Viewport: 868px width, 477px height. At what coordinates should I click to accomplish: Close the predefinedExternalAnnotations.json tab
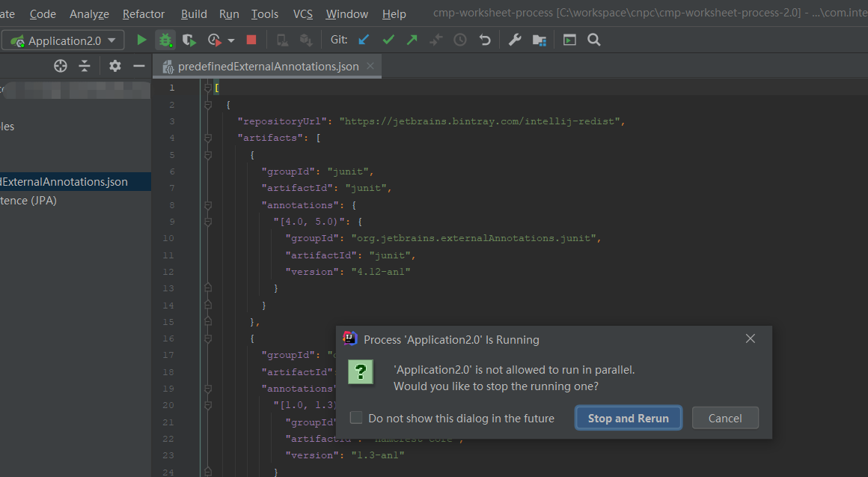click(x=370, y=66)
